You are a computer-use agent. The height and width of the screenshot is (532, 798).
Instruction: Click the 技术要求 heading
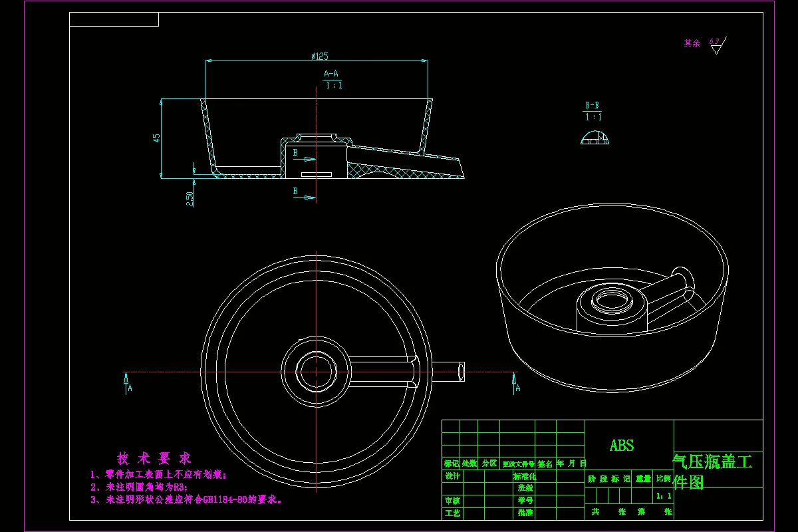[x=154, y=458]
